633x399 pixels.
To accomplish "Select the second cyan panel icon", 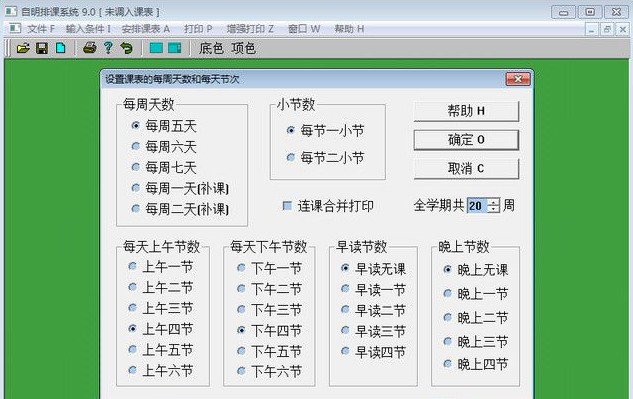I will click(174, 48).
